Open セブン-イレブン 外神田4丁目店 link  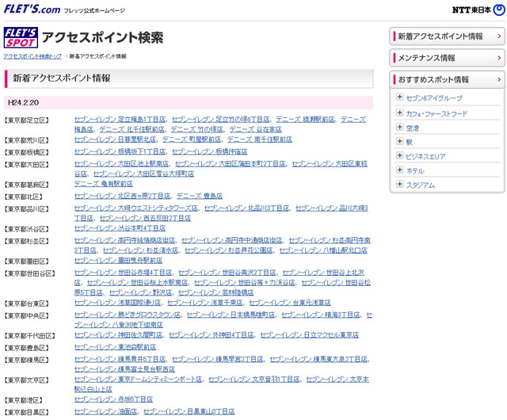212,335
